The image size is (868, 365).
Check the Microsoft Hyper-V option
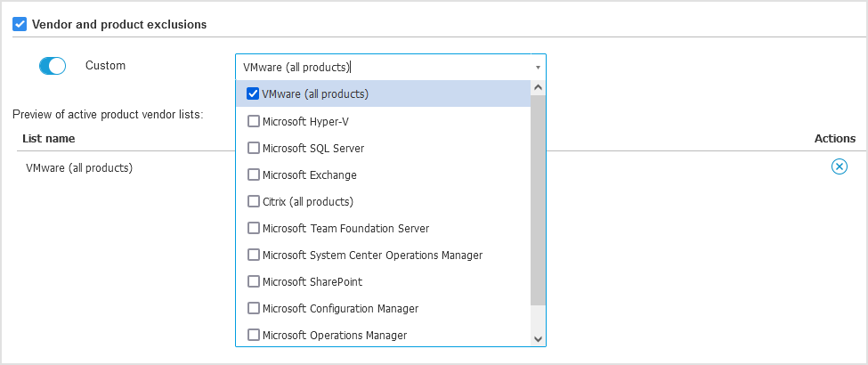tap(253, 121)
